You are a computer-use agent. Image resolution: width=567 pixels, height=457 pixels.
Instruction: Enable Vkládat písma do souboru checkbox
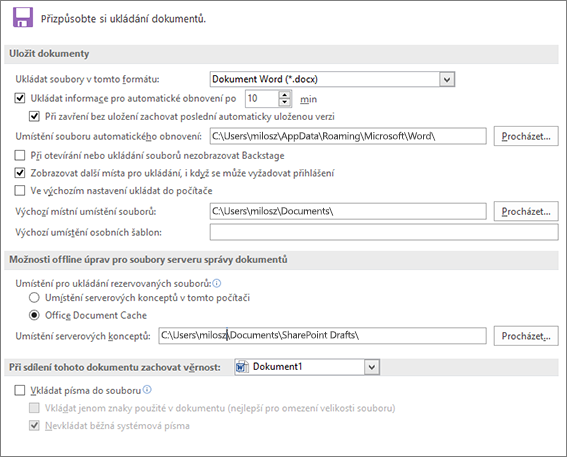coord(20,390)
